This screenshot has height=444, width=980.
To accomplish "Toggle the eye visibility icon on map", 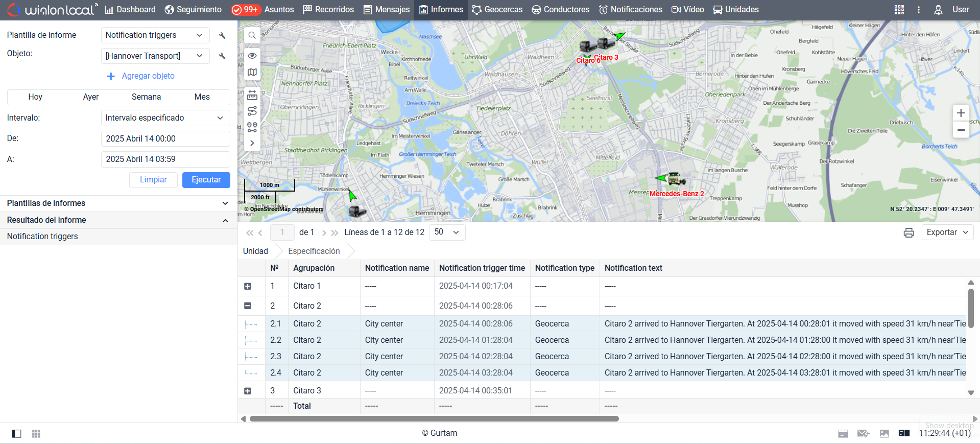I will point(252,56).
